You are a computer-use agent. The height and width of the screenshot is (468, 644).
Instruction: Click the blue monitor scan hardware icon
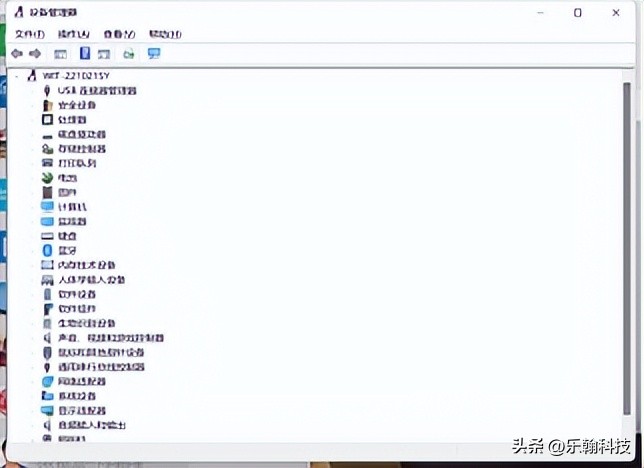(154, 53)
